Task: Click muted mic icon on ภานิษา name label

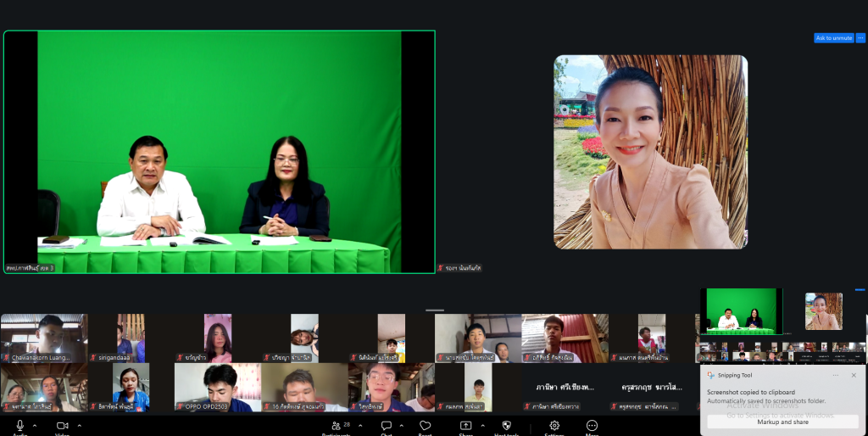Action: (527, 406)
